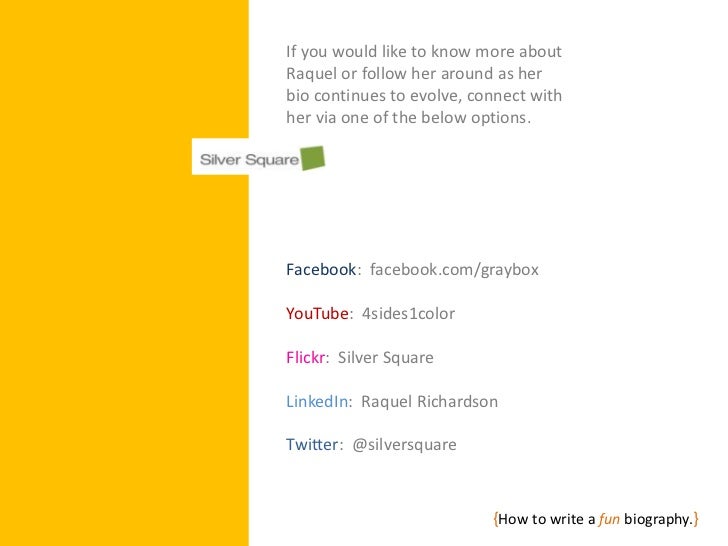Click the 'How to write a fun biography' footer
Image resolution: width=728 pixels, height=546 pixels.
coord(596,519)
